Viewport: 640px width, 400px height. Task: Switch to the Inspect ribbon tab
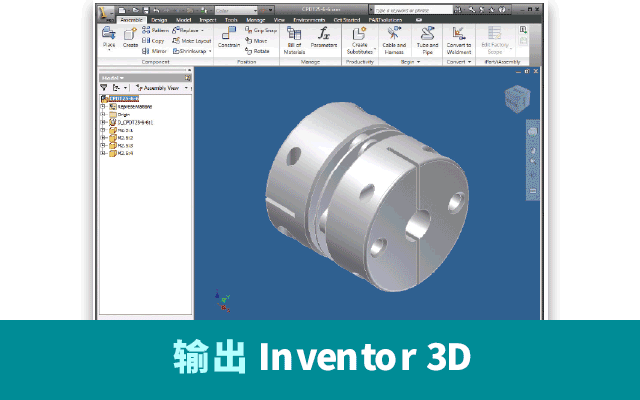tap(208, 20)
